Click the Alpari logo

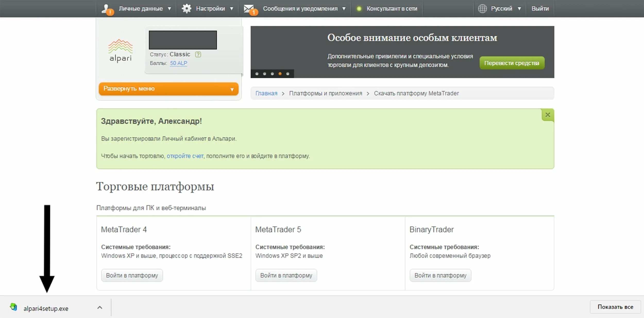point(120,51)
